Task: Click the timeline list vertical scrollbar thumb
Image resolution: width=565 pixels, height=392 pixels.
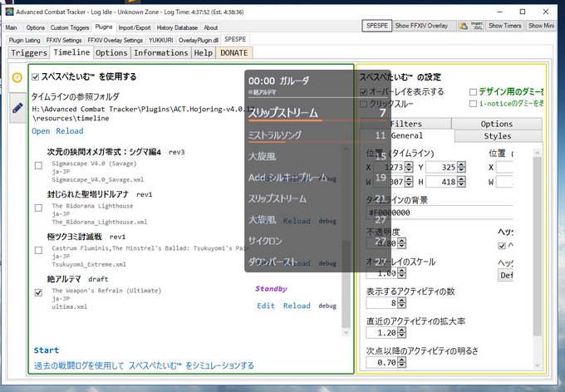Action: coord(346,284)
